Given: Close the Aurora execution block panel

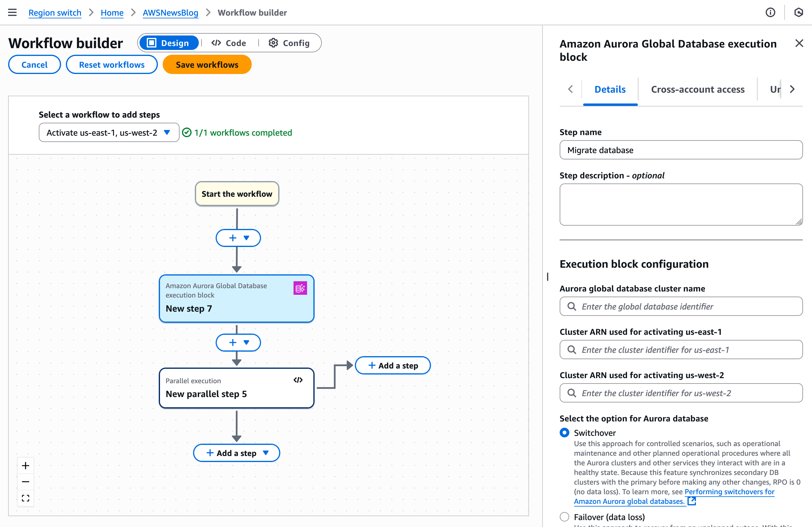Looking at the screenshot, I should coord(799,43).
